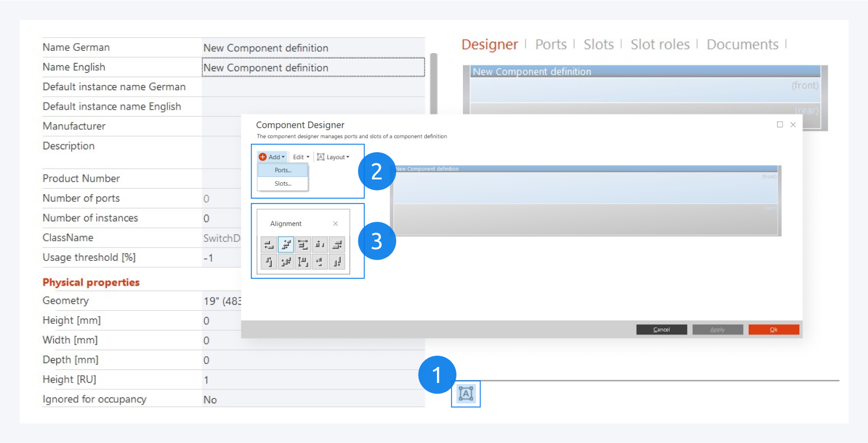The height and width of the screenshot is (443, 868).
Task: Click the center vertically alignment icon
Action: coord(286,262)
